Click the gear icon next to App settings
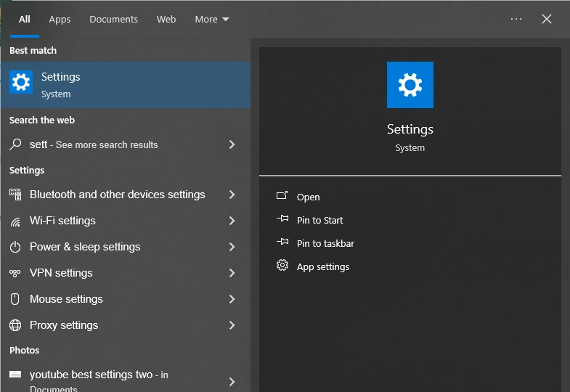The image size is (570, 392). 282,265
